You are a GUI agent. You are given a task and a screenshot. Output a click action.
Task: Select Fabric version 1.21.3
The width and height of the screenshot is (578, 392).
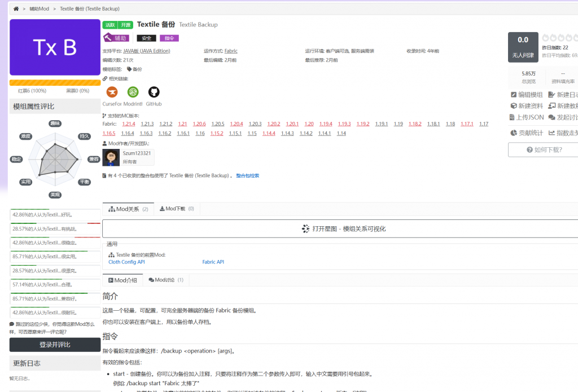(147, 124)
